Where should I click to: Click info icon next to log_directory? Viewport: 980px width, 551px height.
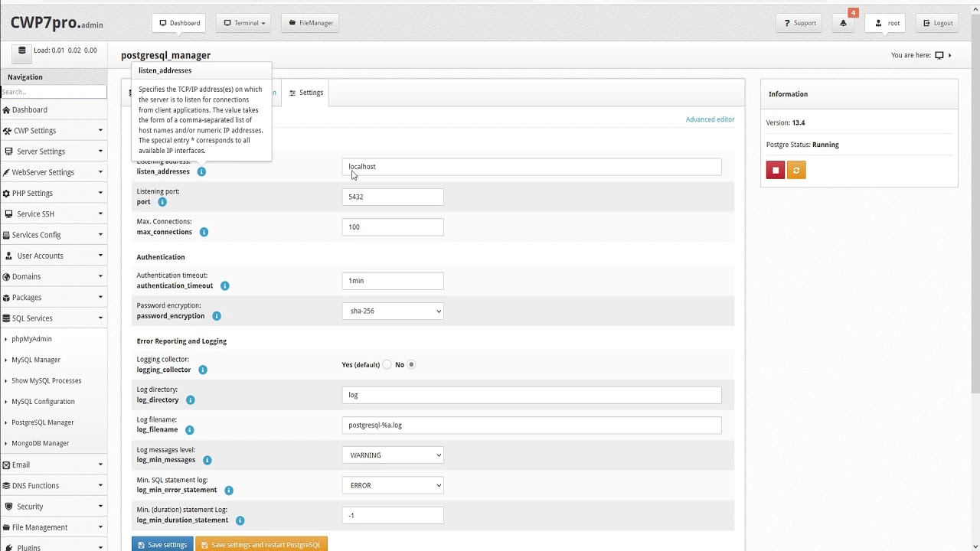pyautogui.click(x=191, y=399)
